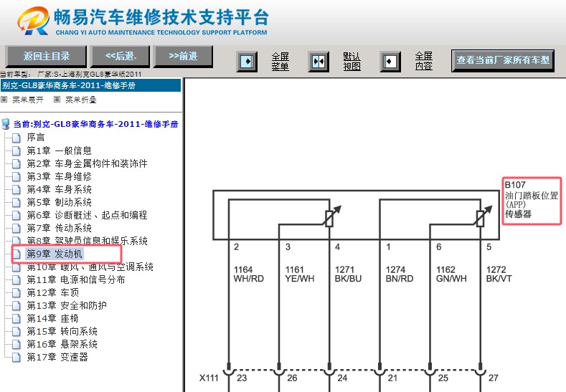566x392 pixels.
Task: Click the page icon next to 第12章 车顶
Action: click(16, 293)
